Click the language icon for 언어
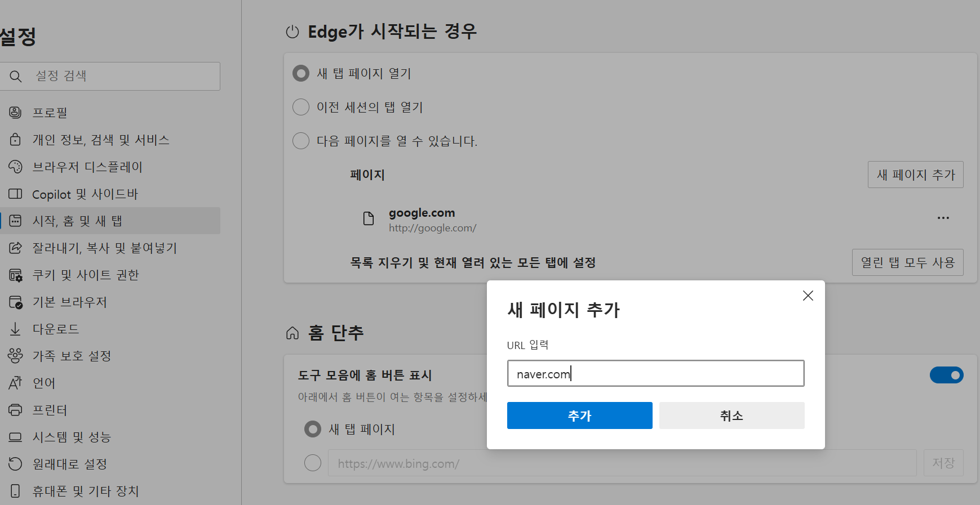980x505 pixels. 15,383
